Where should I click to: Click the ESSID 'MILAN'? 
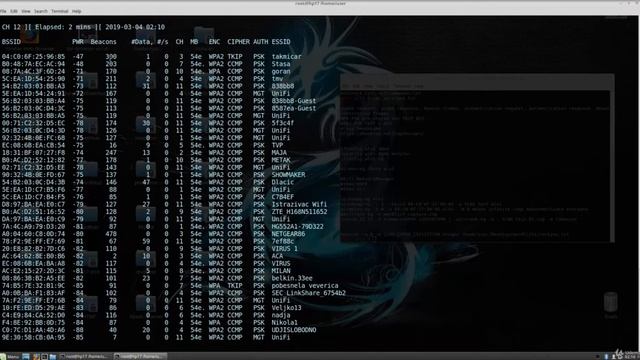(281, 271)
